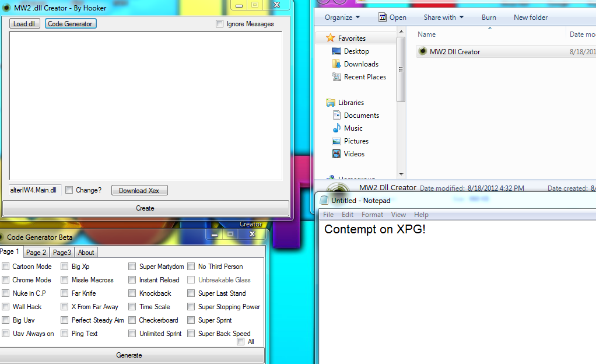The width and height of the screenshot is (596, 364).
Task: Select the MW2 Dll Creator file icon
Action: coord(423,51)
